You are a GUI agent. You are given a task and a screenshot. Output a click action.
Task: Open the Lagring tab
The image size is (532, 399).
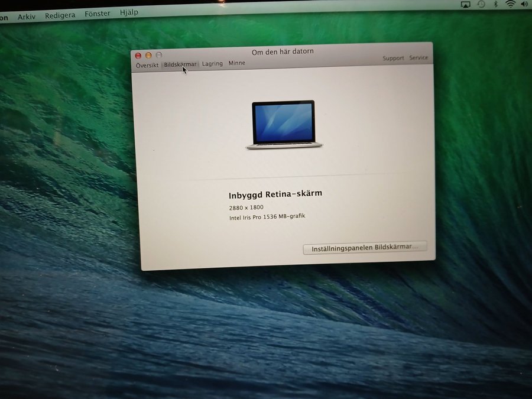point(212,64)
